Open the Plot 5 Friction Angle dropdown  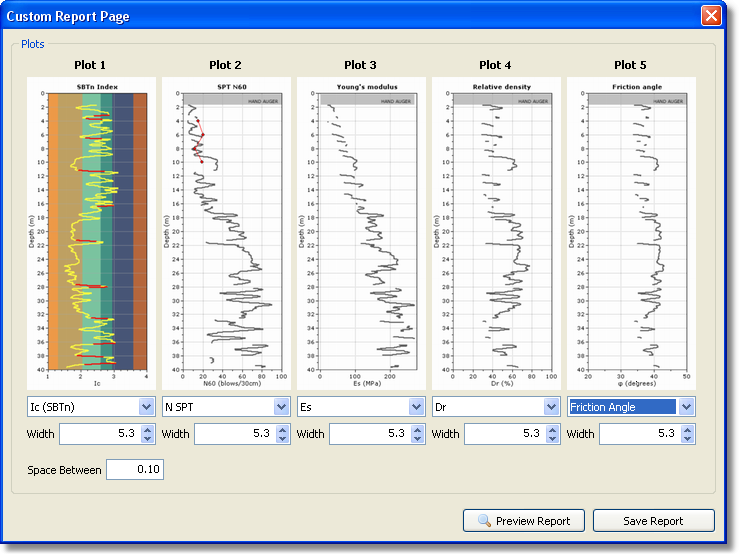click(x=686, y=407)
